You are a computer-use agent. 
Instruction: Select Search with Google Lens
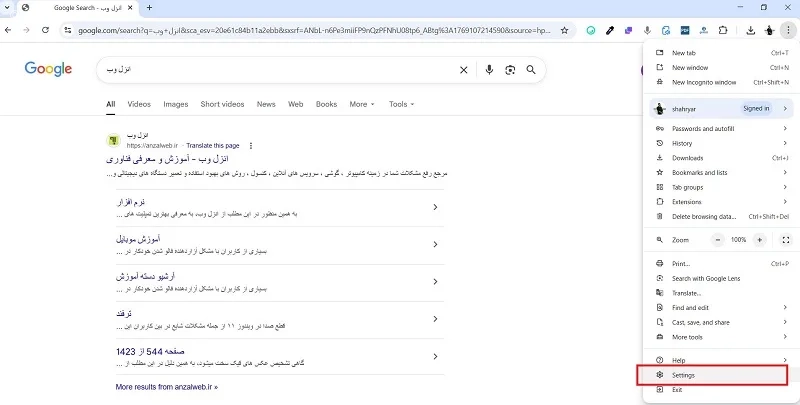click(721, 279)
